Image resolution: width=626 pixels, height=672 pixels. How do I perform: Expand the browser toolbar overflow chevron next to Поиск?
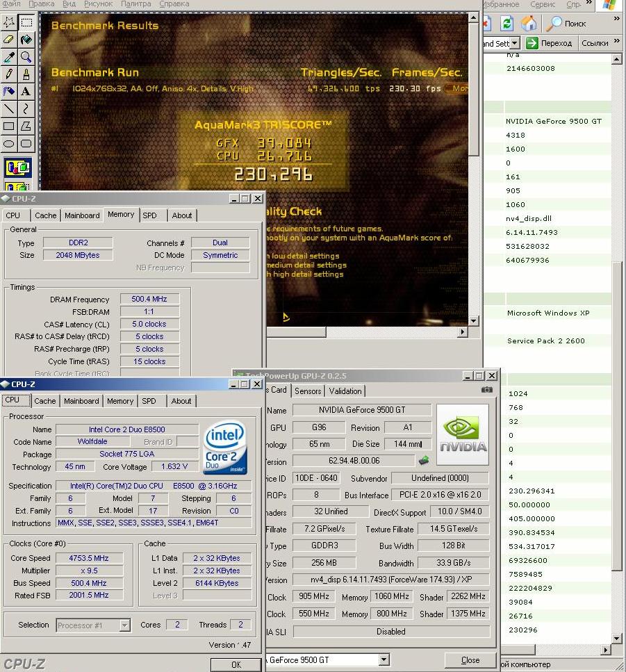[x=616, y=19]
